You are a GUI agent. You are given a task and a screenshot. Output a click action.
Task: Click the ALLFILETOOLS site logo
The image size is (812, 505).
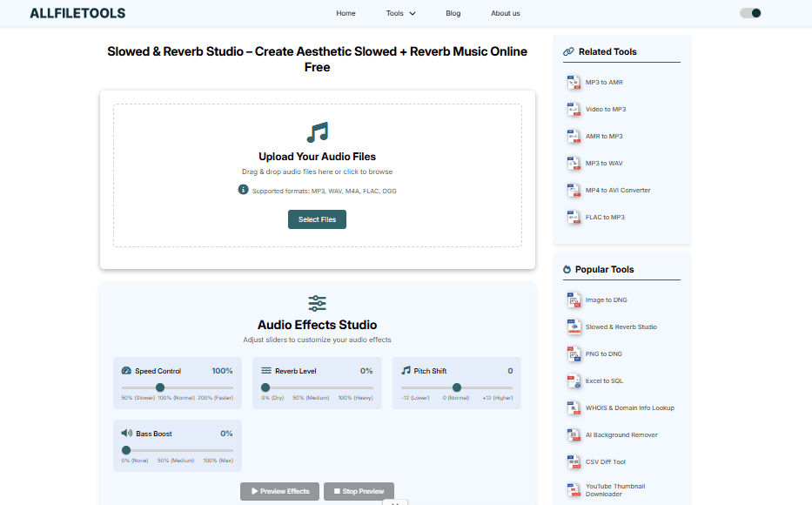coord(77,13)
